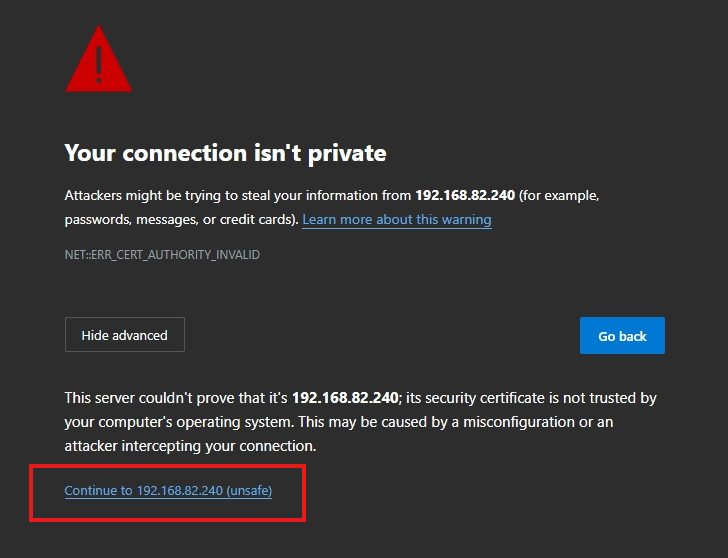Click the exclamation mark inside the triangle
This screenshot has height=558, width=728.
[x=99, y=65]
